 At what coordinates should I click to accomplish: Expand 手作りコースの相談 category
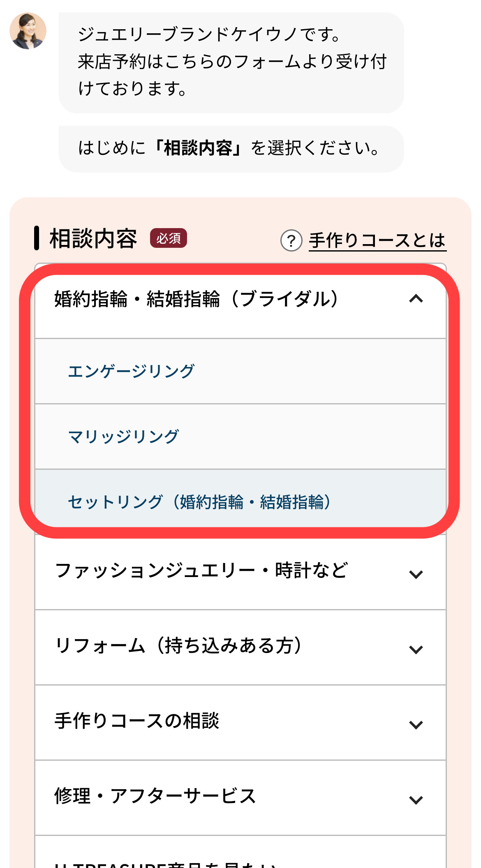click(x=240, y=723)
